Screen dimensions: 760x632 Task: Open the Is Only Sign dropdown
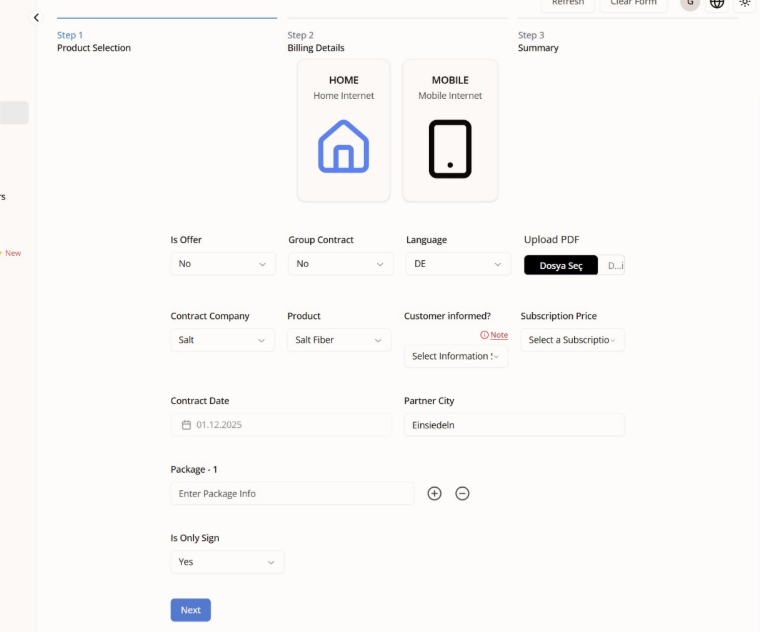[227, 562]
